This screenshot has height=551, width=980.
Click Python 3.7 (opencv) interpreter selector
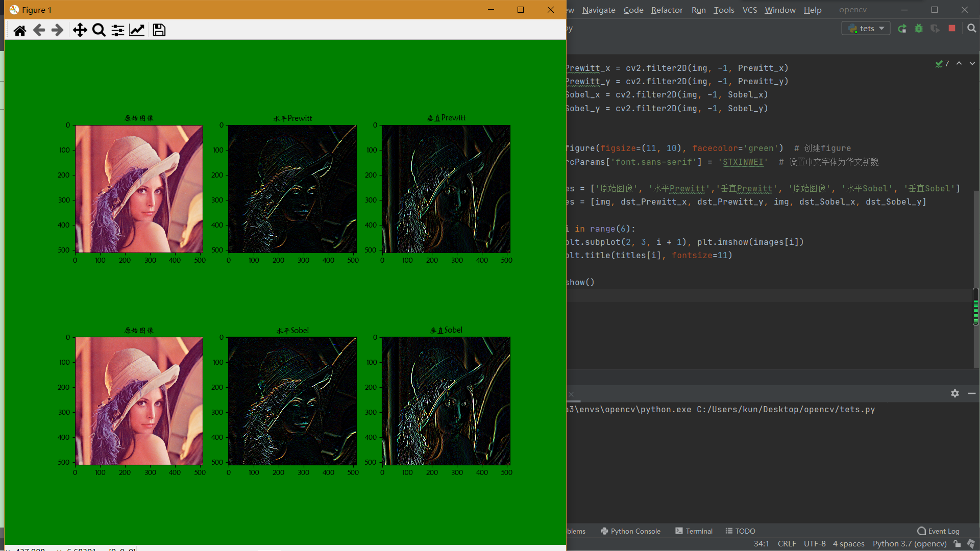(x=909, y=544)
